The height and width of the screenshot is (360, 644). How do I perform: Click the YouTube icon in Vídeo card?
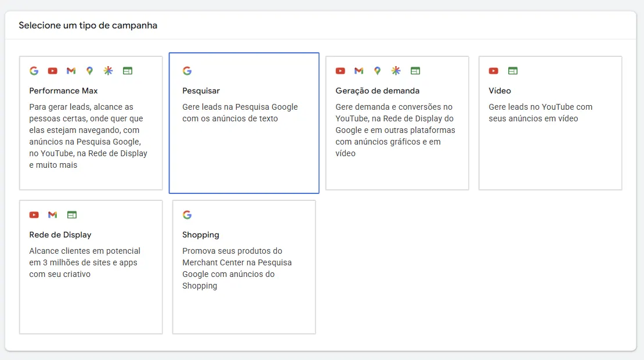pos(494,71)
